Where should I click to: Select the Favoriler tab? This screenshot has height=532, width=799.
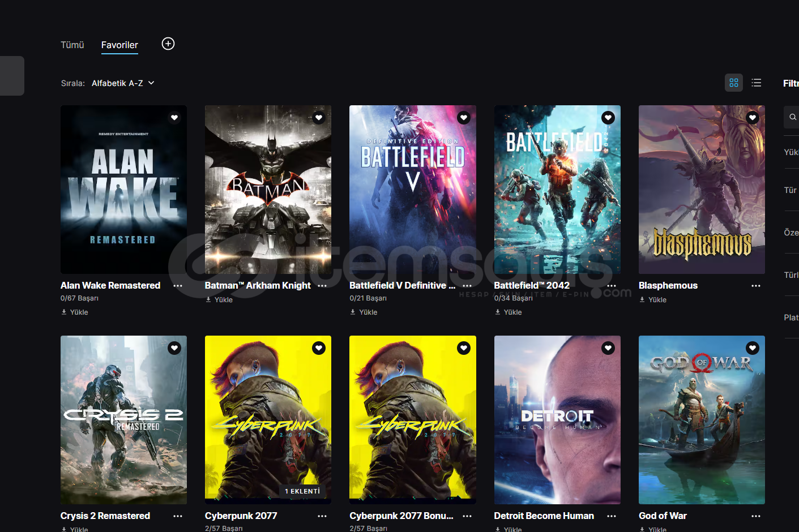click(x=119, y=45)
